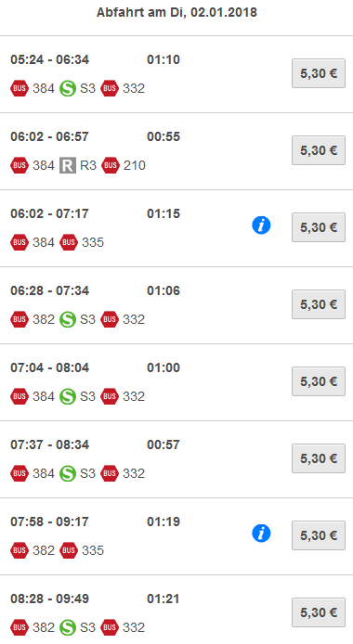Select 5,30 € price for 06:02 - 06:57 trip
Viewport: 353px width, 644px height.
pos(319,150)
